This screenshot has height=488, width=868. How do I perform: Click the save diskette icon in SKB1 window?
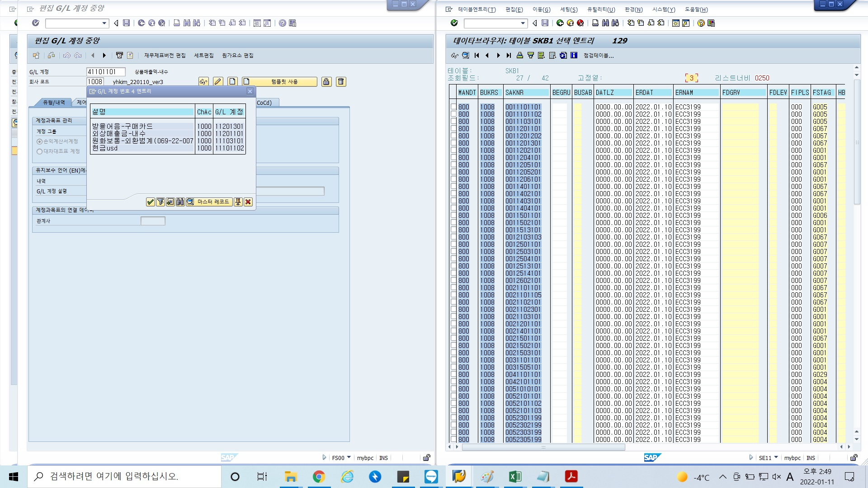coord(545,23)
